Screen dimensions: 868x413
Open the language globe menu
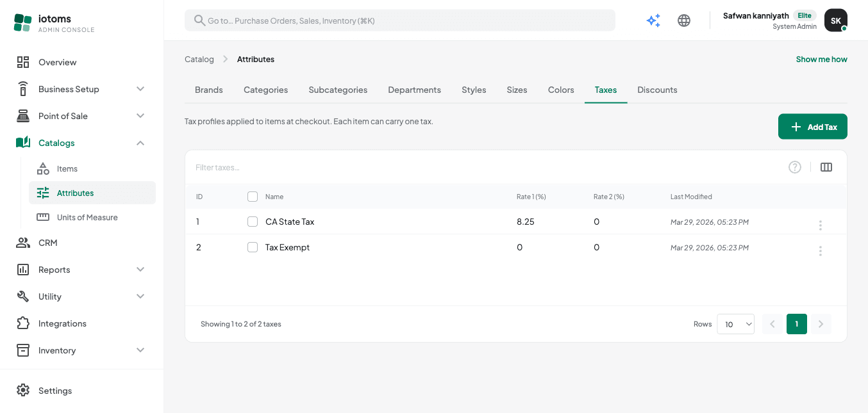pyautogui.click(x=684, y=20)
